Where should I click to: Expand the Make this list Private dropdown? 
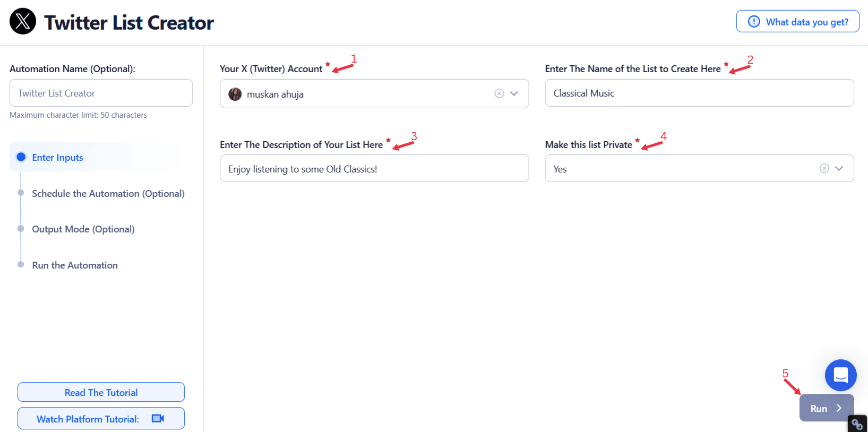(839, 168)
